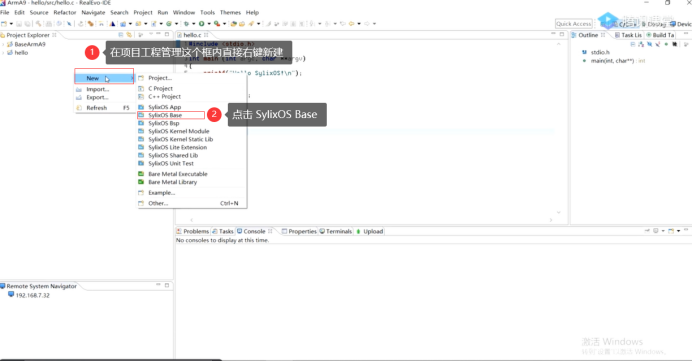Select the hello.c editor tab
This screenshot has width=692, height=361.
tap(192, 35)
